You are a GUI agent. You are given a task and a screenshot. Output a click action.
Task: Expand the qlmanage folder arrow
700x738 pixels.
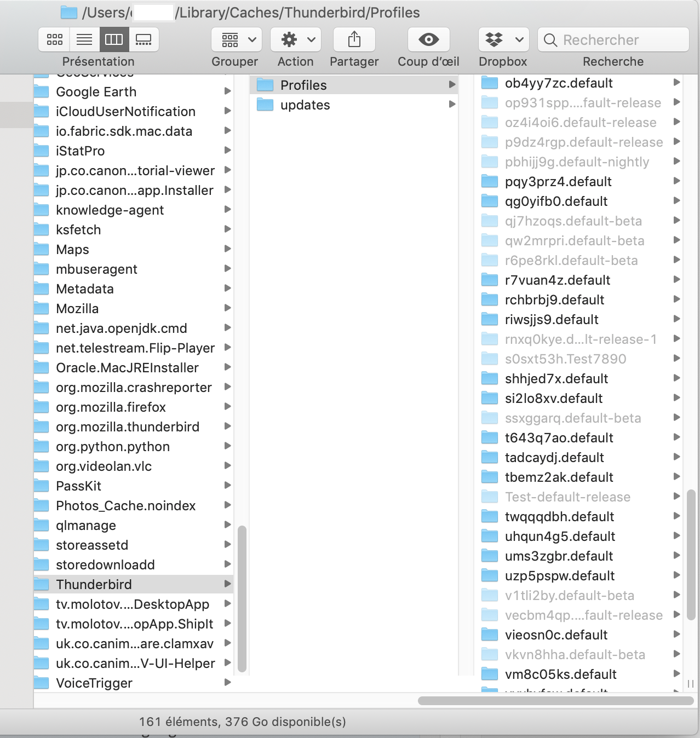[x=228, y=524]
